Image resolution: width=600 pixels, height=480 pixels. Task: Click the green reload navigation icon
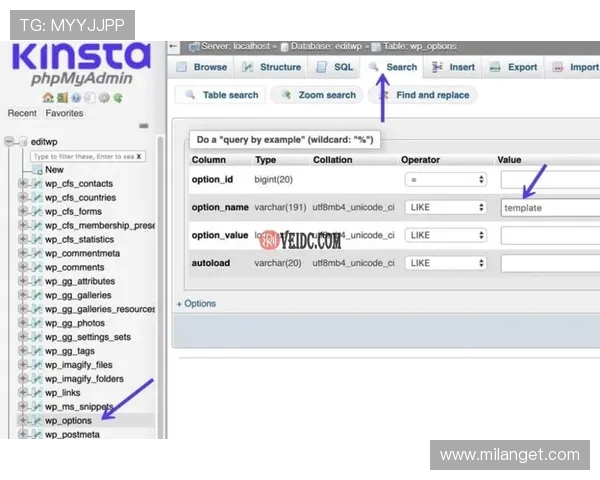click(118, 97)
